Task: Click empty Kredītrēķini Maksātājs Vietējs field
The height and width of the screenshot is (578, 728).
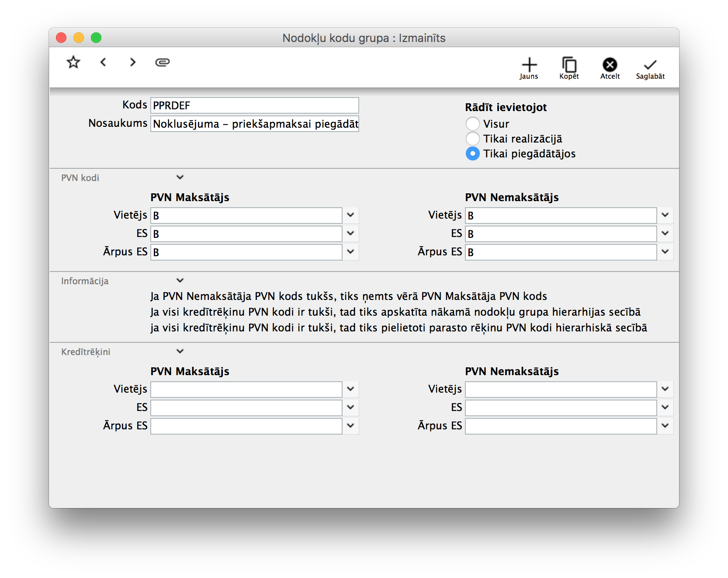Action: tap(246, 390)
